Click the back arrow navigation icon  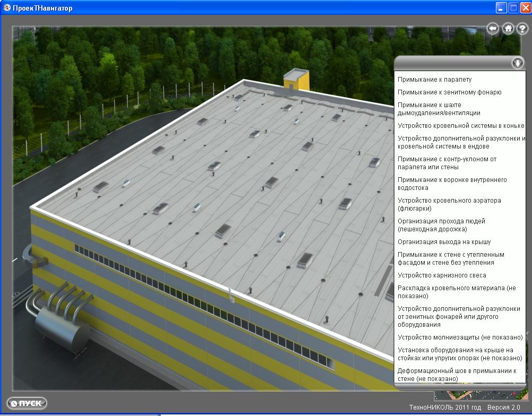(x=493, y=29)
